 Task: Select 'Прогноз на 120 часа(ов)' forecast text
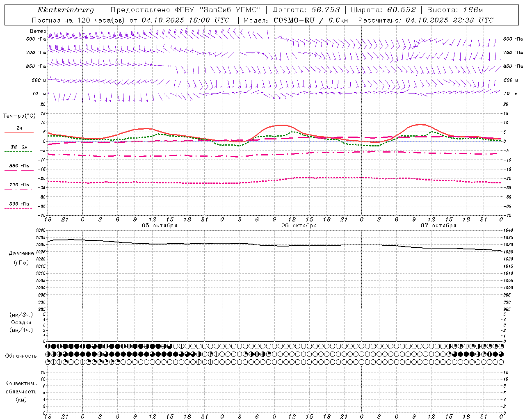pyautogui.click(x=79, y=20)
